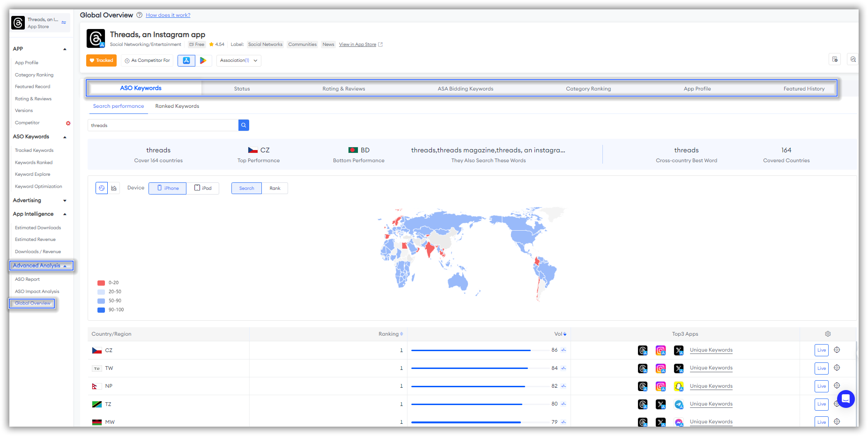Open Estimated Downloads in the sidebar

tap(38, 228)
